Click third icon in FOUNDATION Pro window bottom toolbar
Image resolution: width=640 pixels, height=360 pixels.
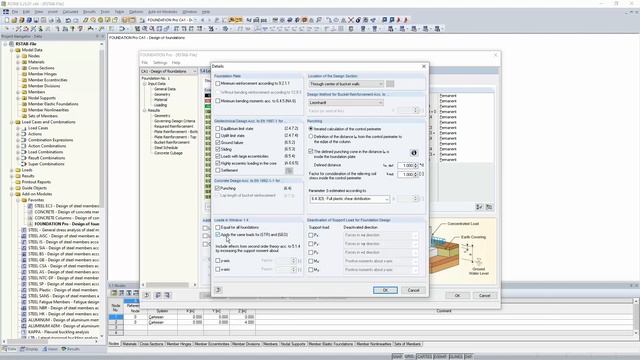pyautogui.click(x=166, y=295)
